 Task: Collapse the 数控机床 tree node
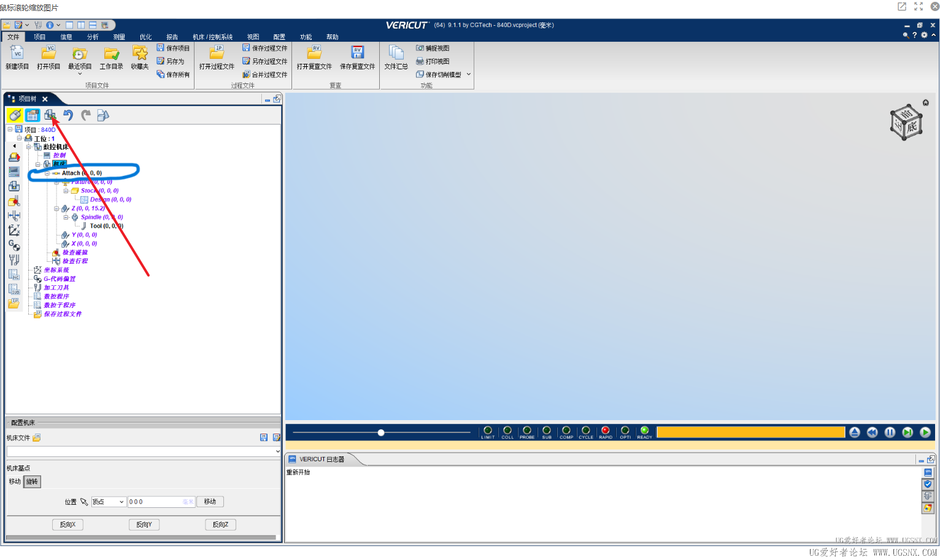[x=28, y=147]
